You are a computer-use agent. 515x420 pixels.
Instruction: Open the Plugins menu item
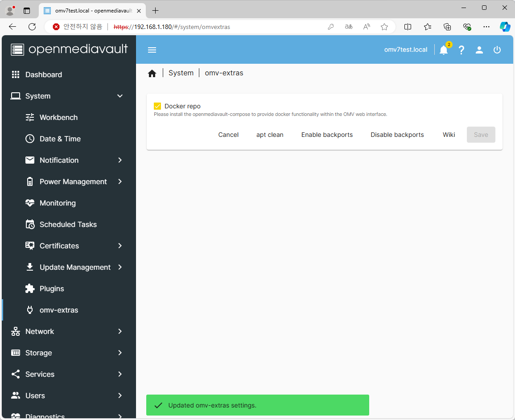tap(69, 288)
